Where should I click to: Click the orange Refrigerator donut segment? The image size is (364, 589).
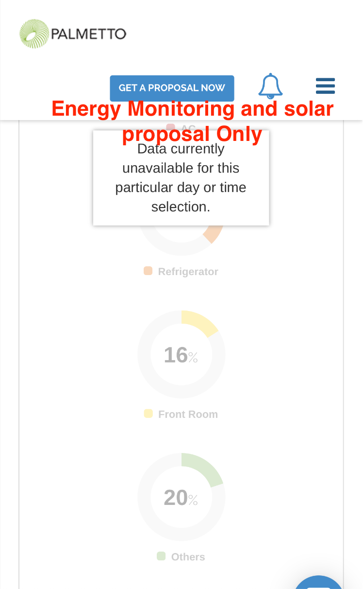214,234
